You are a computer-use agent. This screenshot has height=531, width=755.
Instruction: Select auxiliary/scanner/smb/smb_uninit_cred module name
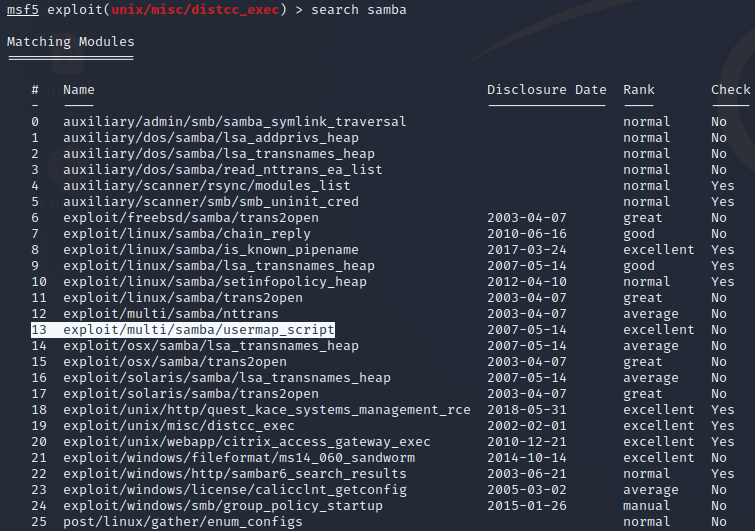211,202
